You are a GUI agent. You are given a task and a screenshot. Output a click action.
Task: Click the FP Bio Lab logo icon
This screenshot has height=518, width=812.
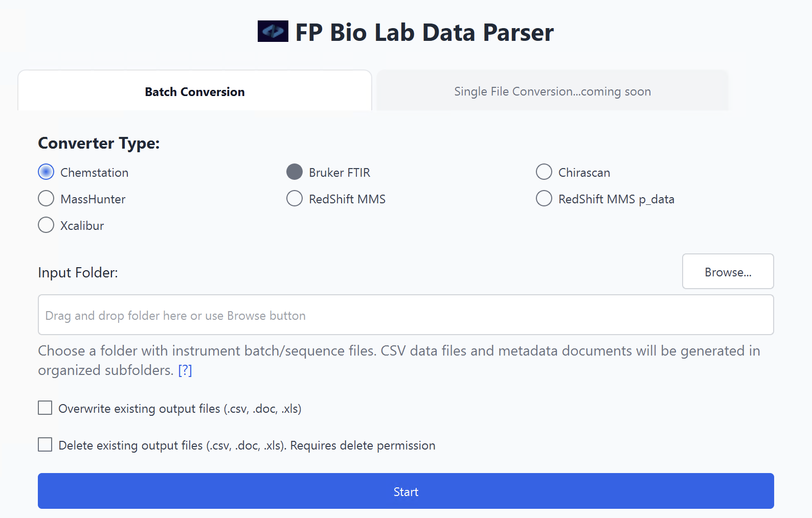273,32
